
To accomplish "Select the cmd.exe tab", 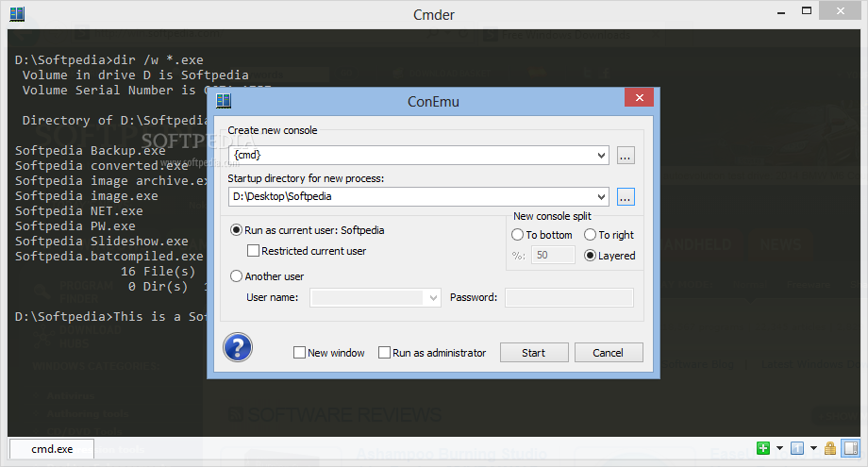I will tap(52, 449).
